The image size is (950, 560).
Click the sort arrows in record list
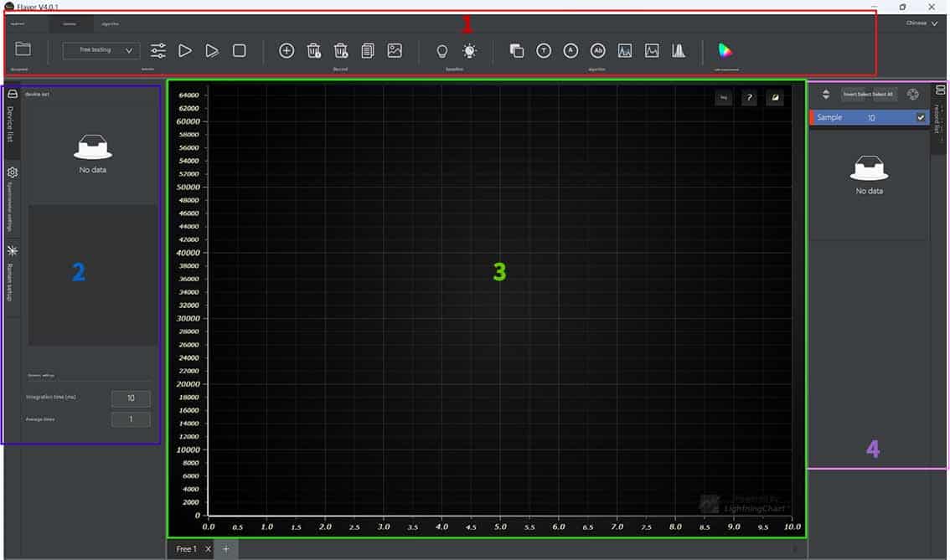[825, 95]
